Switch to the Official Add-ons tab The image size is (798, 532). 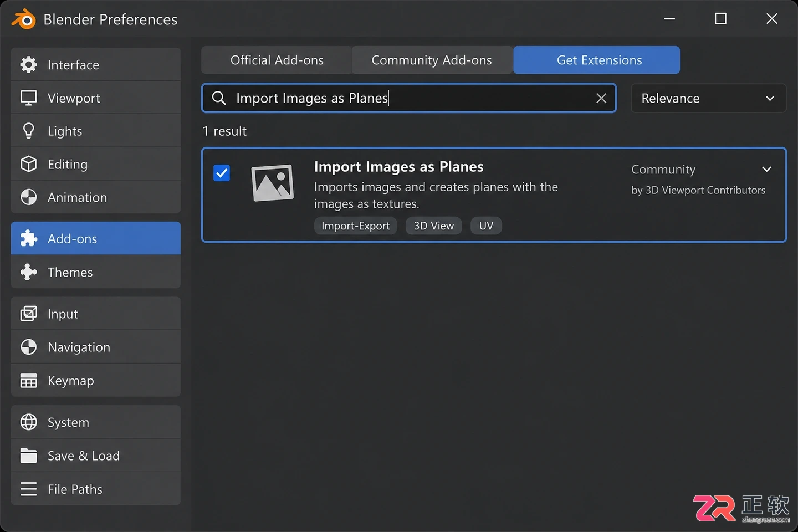[277, 60]
